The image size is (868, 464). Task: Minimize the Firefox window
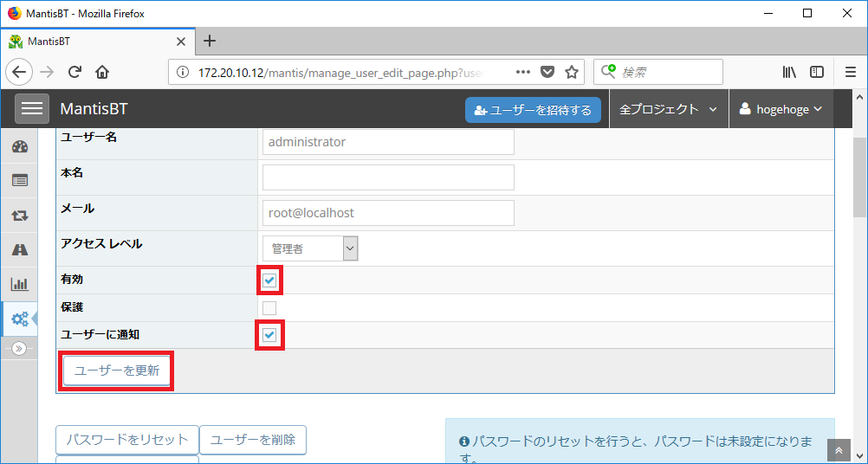click(768, 14)
